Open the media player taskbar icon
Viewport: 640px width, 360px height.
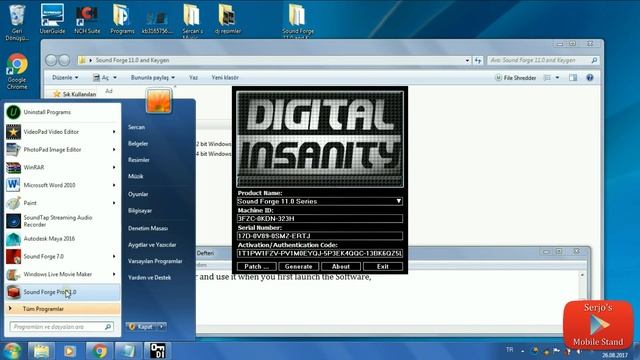pos(69,351)
